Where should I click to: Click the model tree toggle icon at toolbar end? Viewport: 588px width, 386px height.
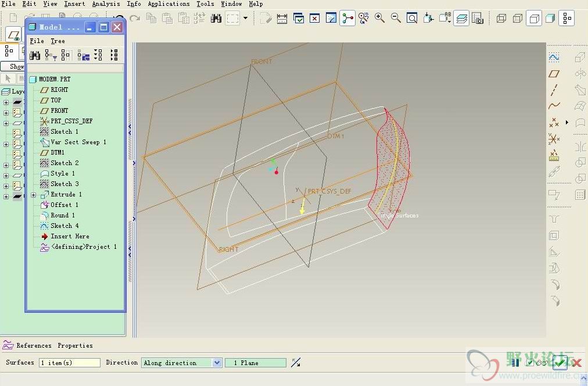pos(567,18)
